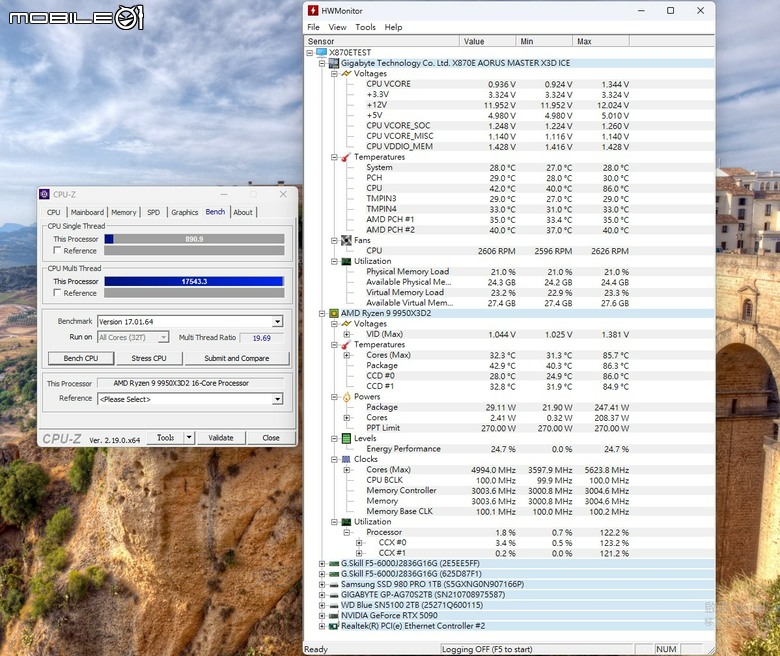Click the HWMonitor lightning app icon
Image resolution: width=780 pixels, height=656 pixels.
pos(313,10)
